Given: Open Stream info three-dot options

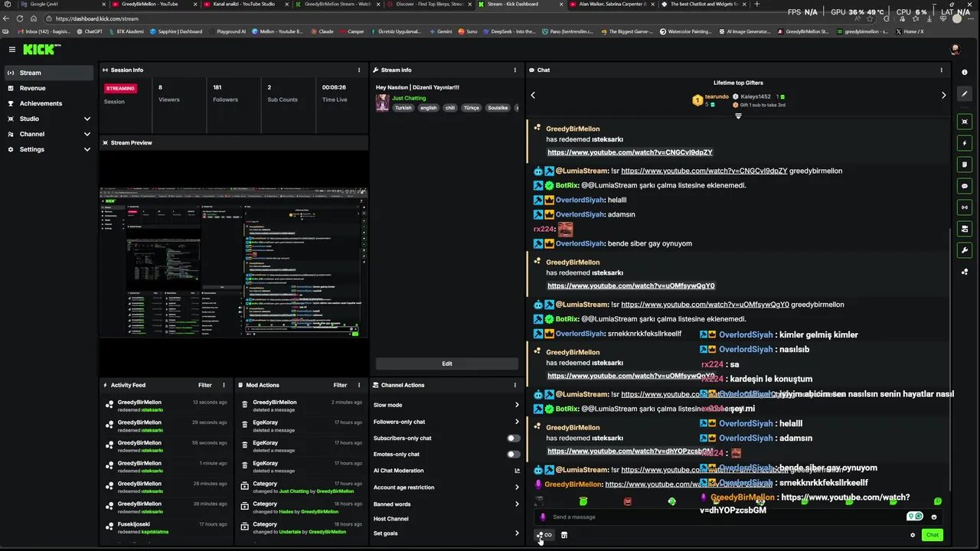Looking at the screenshot, I should pos(515,70).
